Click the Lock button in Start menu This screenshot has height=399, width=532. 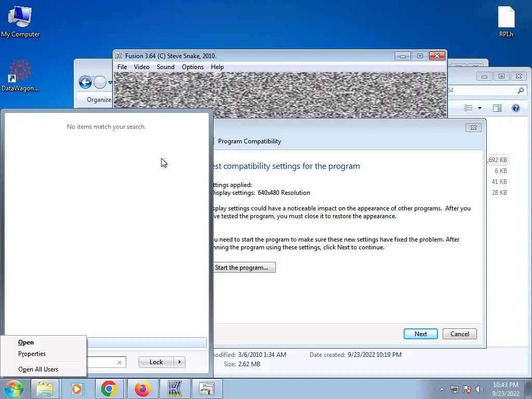tap(156, 362)
